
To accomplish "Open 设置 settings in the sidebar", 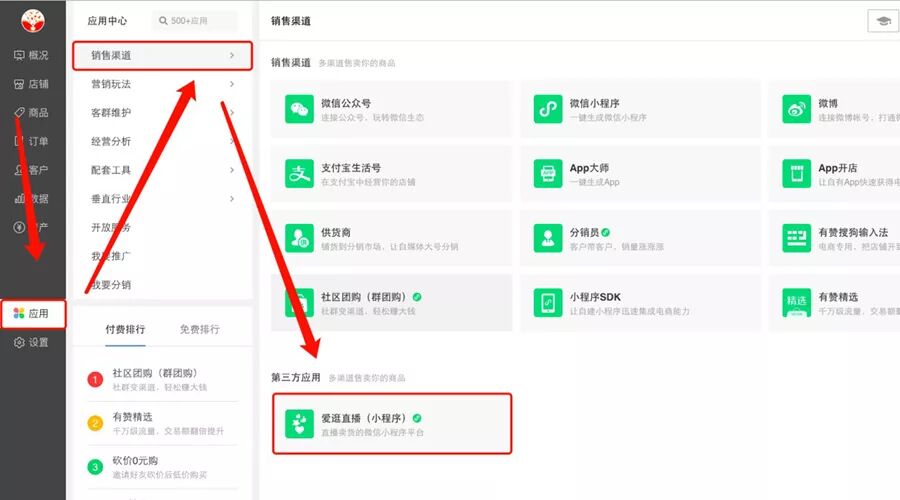I will 32,342.
